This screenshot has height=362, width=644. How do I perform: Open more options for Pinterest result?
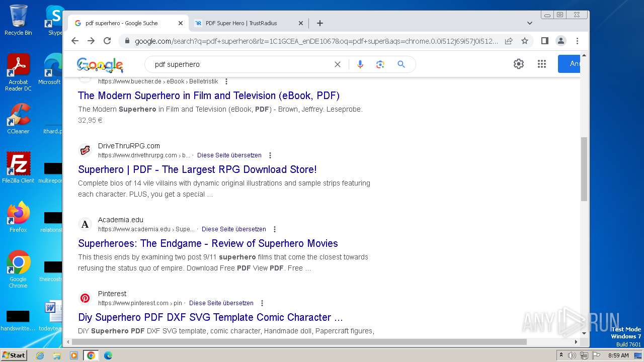(x=262, y=303)
